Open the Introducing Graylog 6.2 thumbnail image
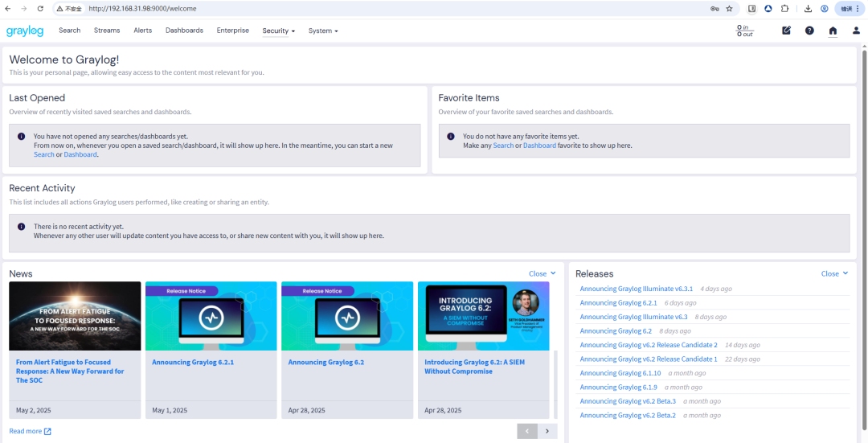The width and height of the screenshot is (868, 443). click(x=483, y=316)
